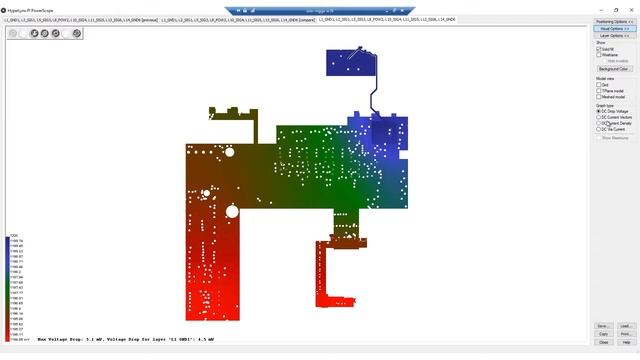The height and width of the screenshot is (360, 640).
Task: Click the Close button in the right panel
Action: (603, 342)
